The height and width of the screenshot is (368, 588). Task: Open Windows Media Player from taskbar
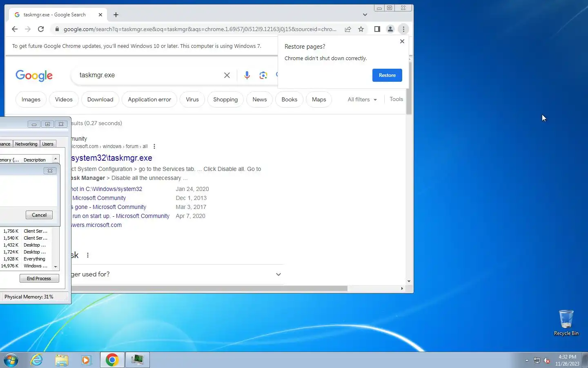(86, 360)
